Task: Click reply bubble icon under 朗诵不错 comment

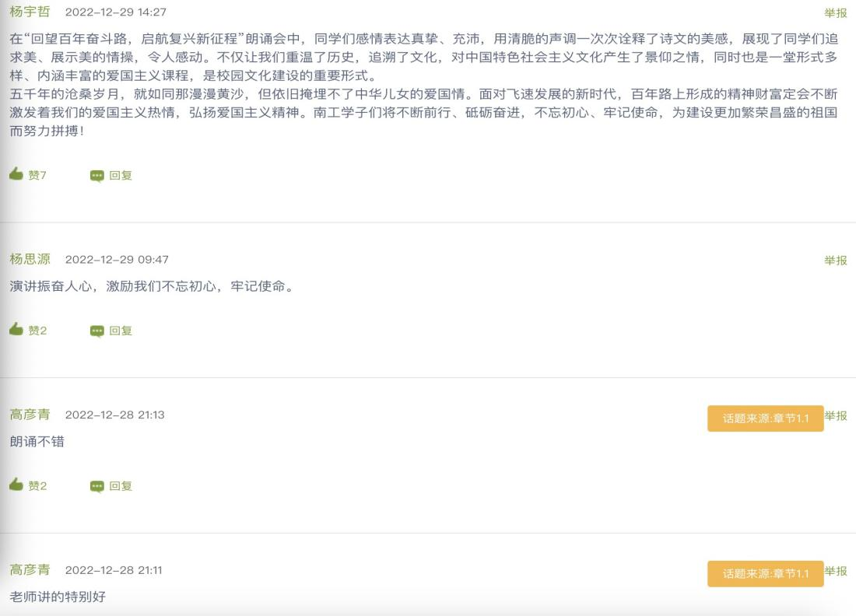Action: (96, 487)
